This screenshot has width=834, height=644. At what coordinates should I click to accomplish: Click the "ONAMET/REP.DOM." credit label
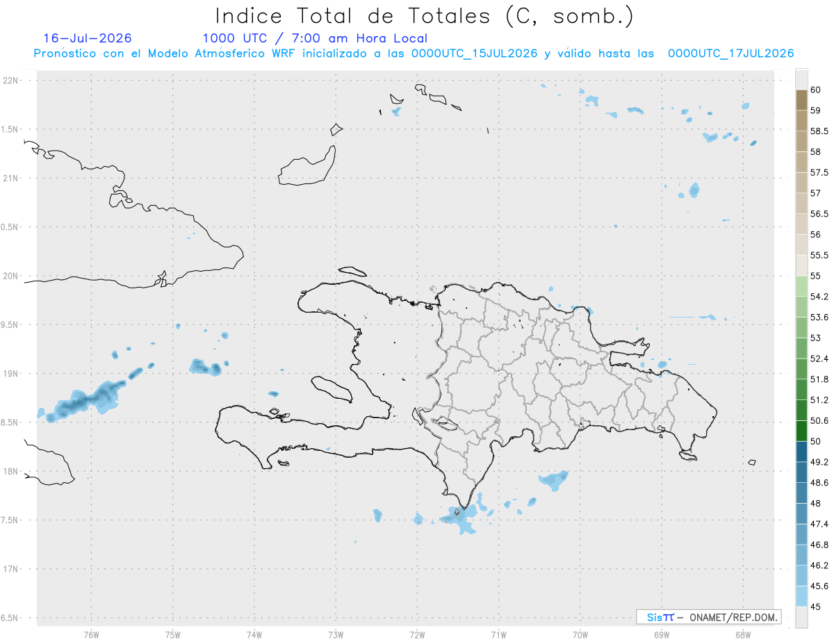pyautogui.click(x=735, y=617)
